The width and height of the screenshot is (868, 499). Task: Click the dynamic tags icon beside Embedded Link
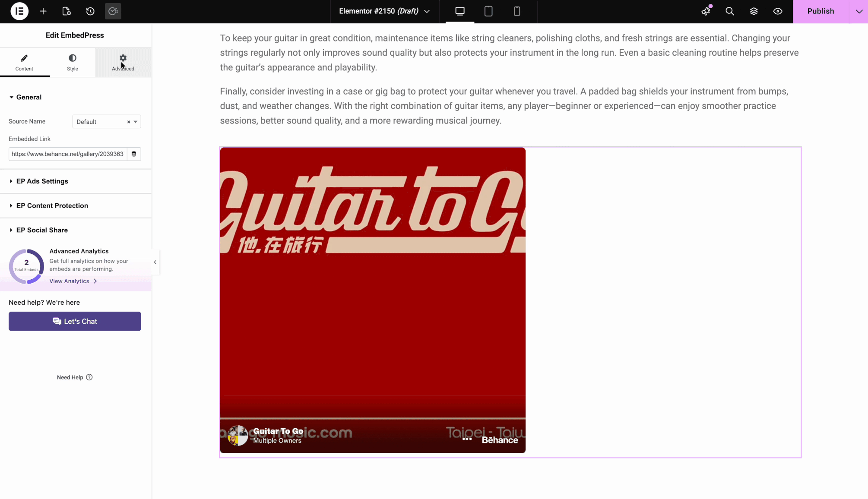click(134, 154)
